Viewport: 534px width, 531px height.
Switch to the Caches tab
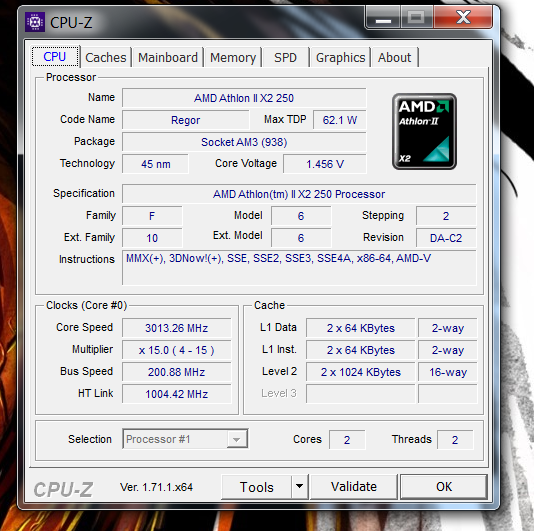click(106, 58)
